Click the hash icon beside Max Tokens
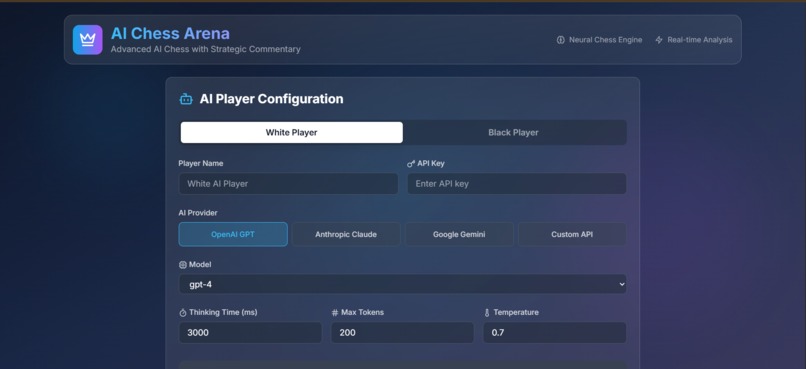Image resolution: width=806 pixels, height=369 pixels. [x=335, y=313]
